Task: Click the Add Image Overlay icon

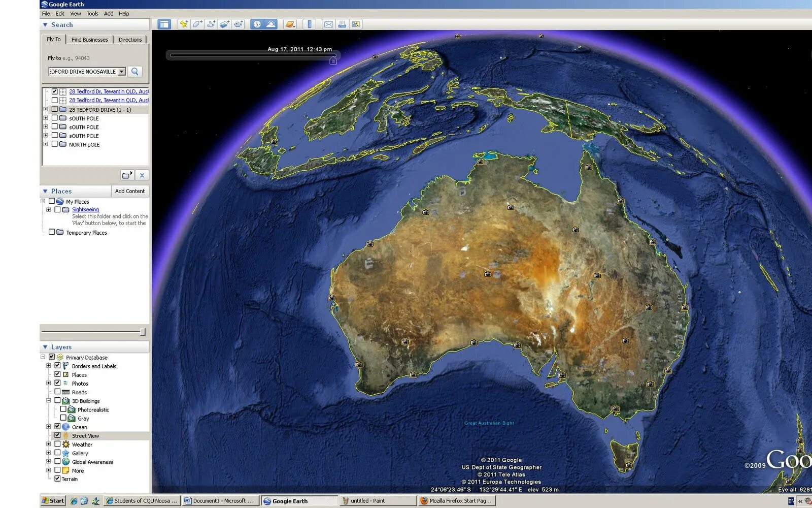Action: [225, 24]
